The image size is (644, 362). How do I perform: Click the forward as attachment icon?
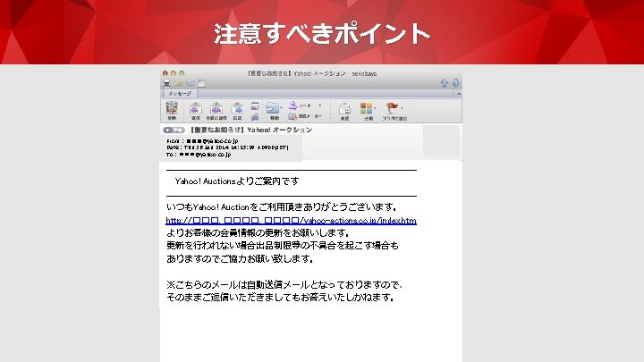click(255, 117)
